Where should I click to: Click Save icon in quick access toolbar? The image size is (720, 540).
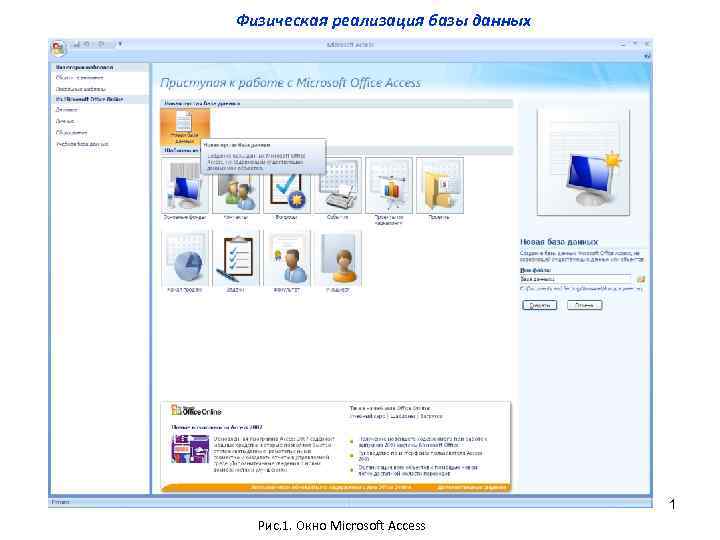point(76,45)
